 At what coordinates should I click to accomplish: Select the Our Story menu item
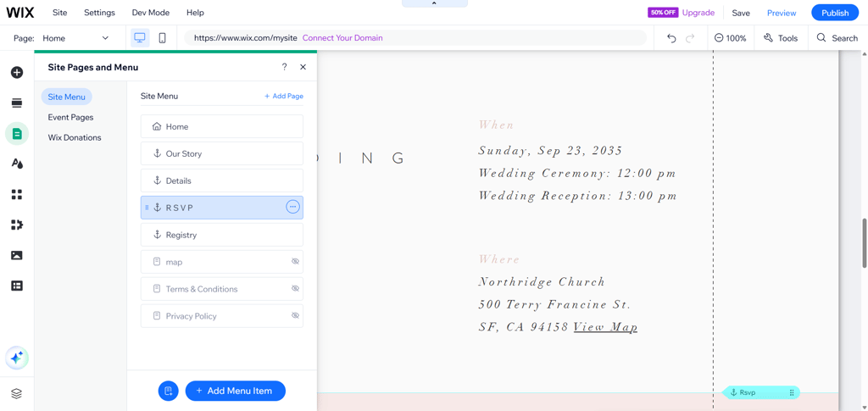[x=221, y=153]
